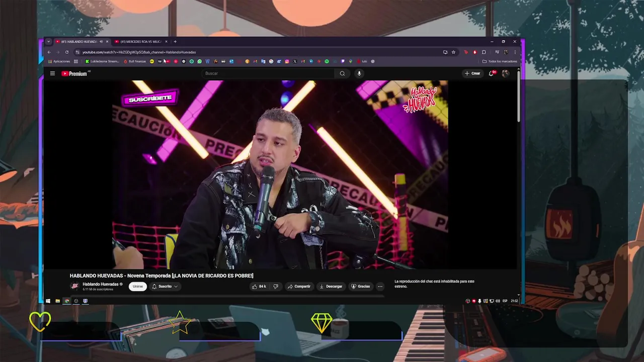Focus the Buscar search field

coord(269,73)
